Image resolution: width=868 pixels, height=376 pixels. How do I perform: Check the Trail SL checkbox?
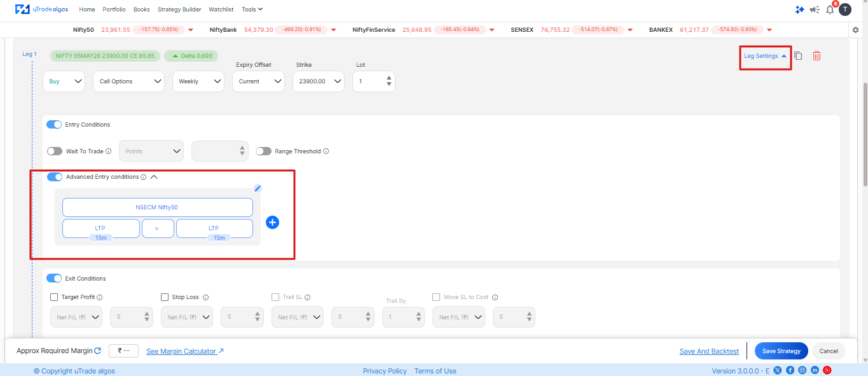click(x=275, y=297)
